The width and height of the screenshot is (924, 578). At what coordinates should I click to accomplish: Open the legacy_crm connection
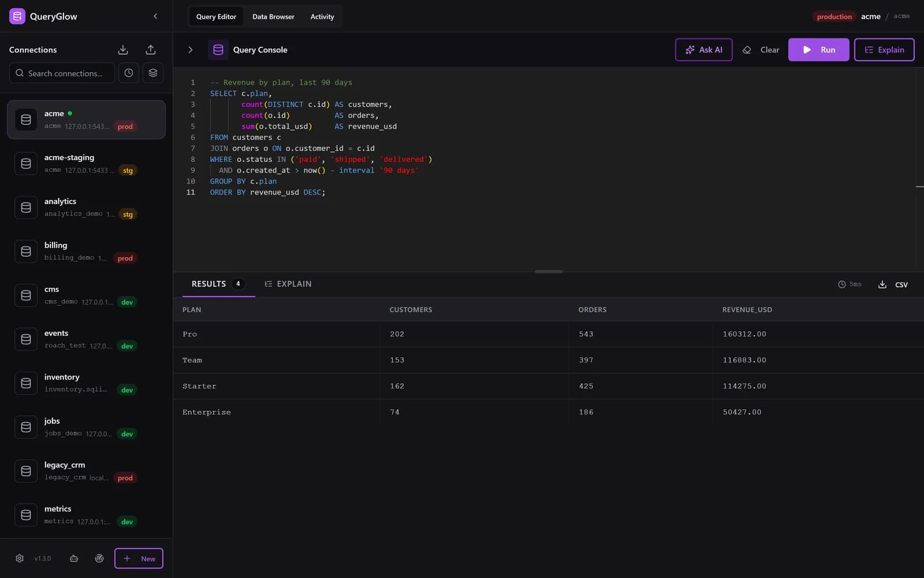pyautogui.click(x=86, y=471)
